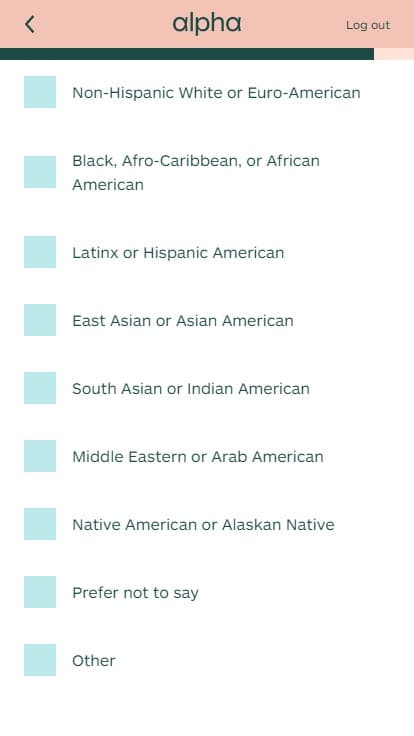The height and width of the screenshot is (736, 414).
Task: Select the Prefer not to say checkbox
Action: tap(40, 592)
